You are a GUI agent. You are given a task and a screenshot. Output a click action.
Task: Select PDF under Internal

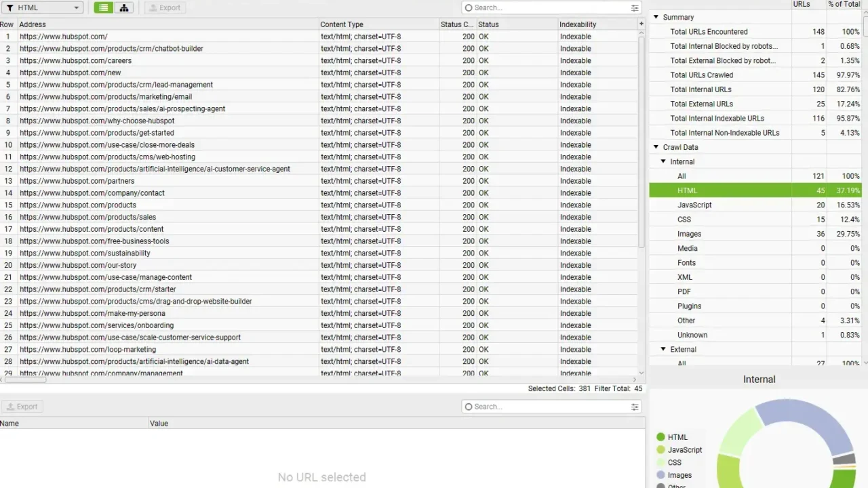[755, 291]
